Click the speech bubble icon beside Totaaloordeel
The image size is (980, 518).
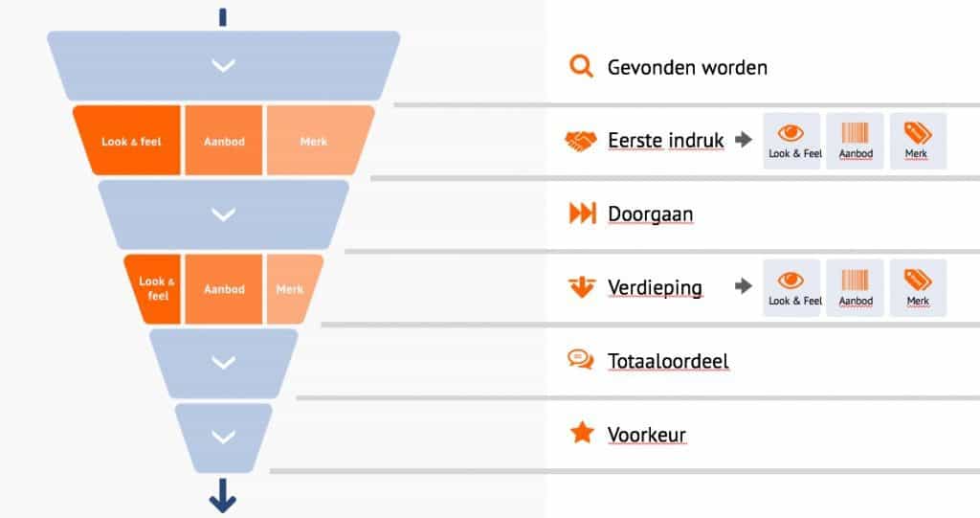[581, 360]
